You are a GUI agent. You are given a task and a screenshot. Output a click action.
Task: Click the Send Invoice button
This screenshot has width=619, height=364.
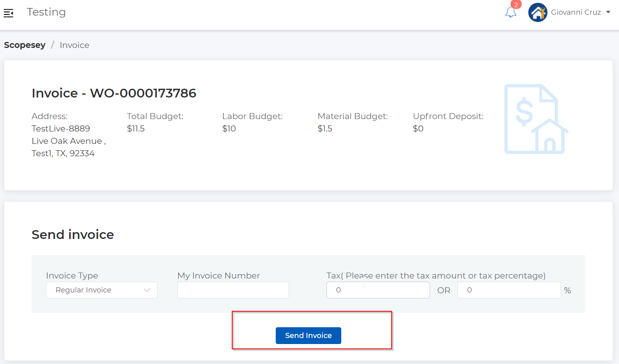coord(308,335)
